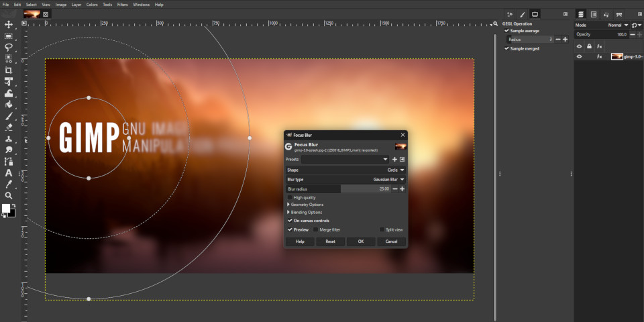Select the Eraser tool
This screenshot has width=644, height=322.
tap(9, 127)
